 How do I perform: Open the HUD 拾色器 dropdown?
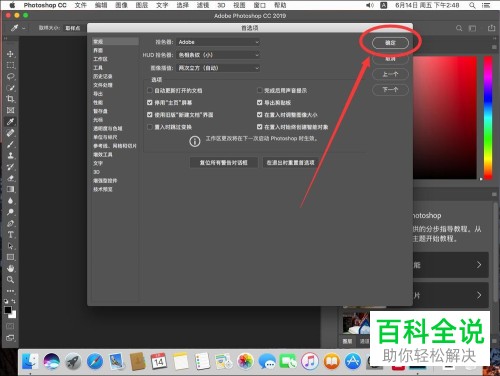[218, 55]
